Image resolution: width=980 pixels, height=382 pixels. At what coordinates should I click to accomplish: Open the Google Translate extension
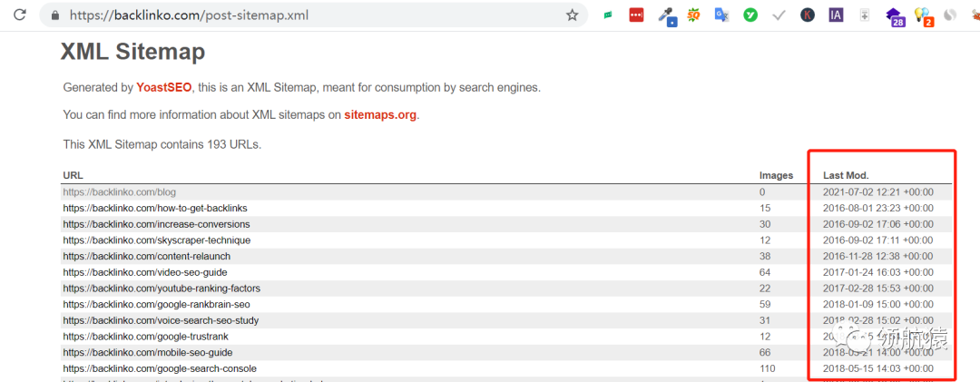click(721, 15)
